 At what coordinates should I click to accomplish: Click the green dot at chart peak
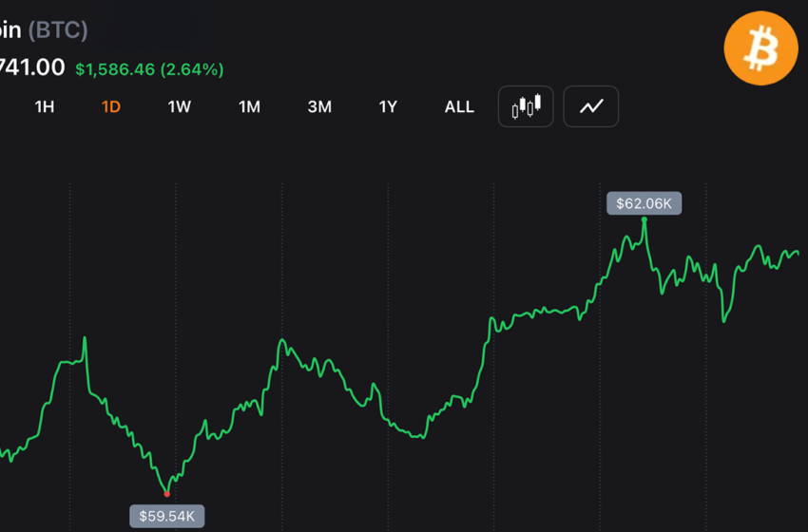point(644,219)
